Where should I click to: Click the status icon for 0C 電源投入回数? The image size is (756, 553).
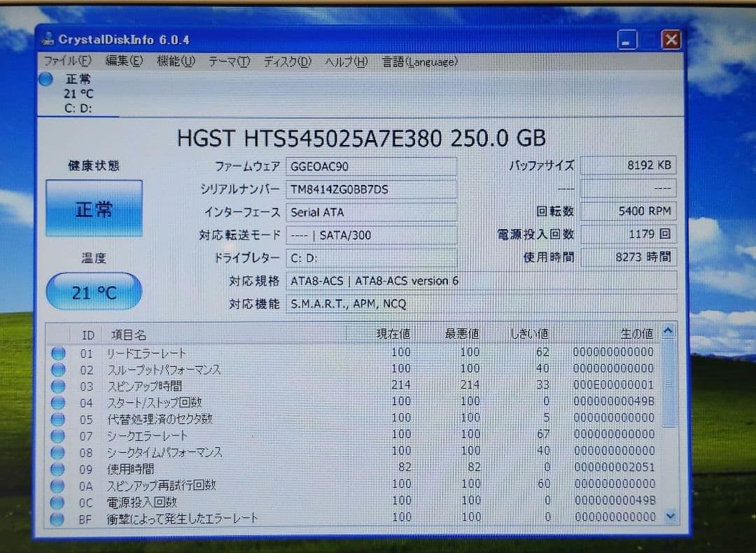(57, 503)
